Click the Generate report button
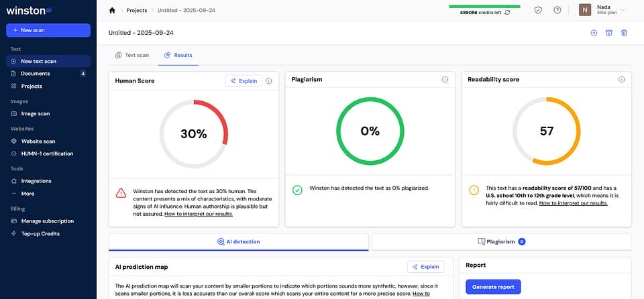644x299 pixels. coord(493,287)
